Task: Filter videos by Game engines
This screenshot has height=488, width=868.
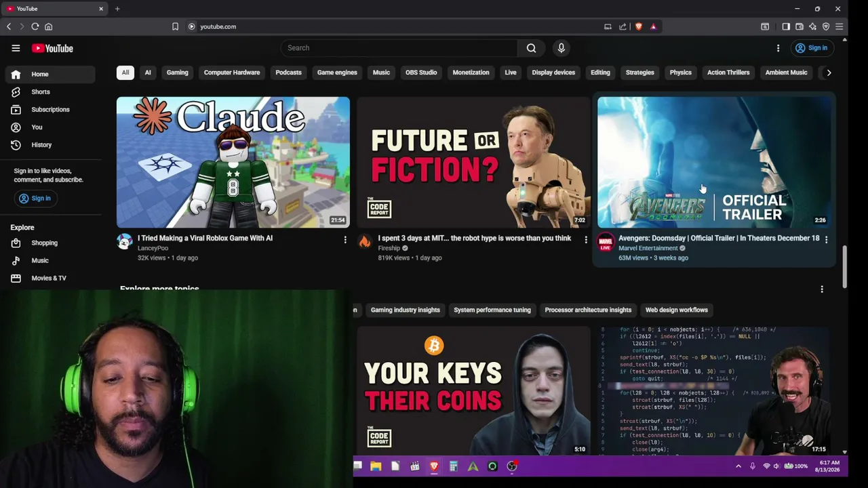Action: pyautogui.click(x=337, y=73)
